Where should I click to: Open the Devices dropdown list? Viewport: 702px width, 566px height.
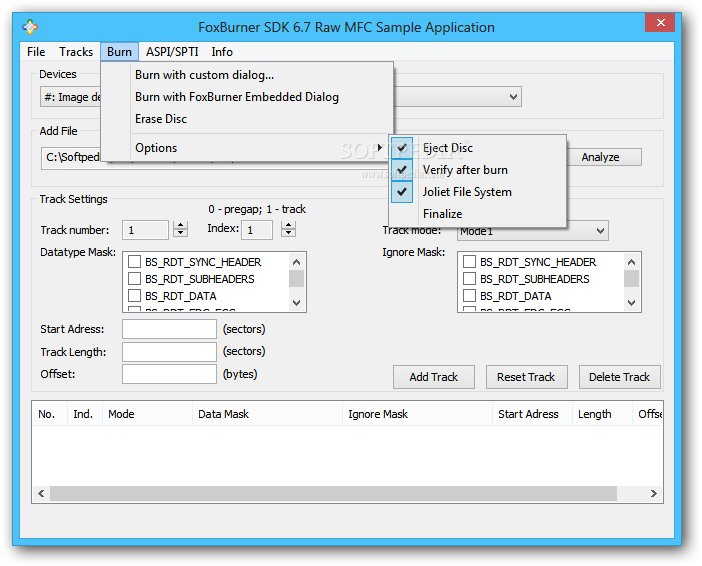tap(514, 97)
